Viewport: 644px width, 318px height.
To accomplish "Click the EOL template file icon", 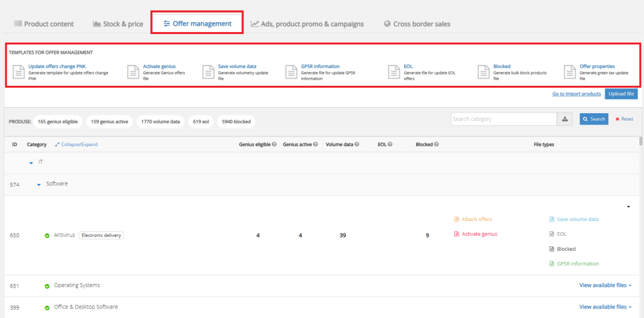I will (x=394, y=72).
